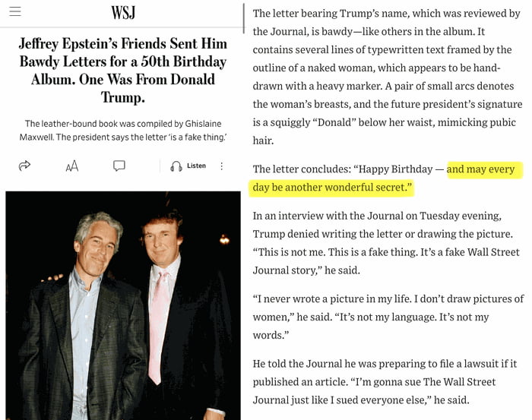
Task: Open the three-dot more options menu
Action: click(222, 166)
